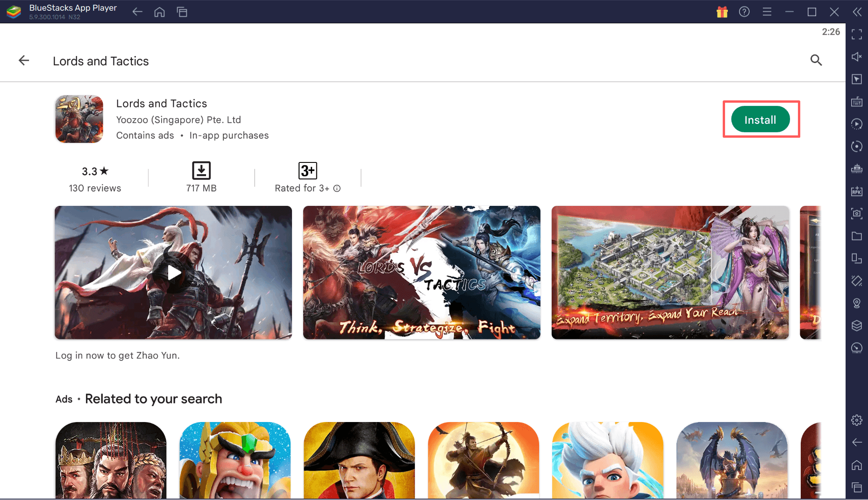868x500 pixels.
Task: Open the hamburger menu in title bar
Action: coord(767,12)
